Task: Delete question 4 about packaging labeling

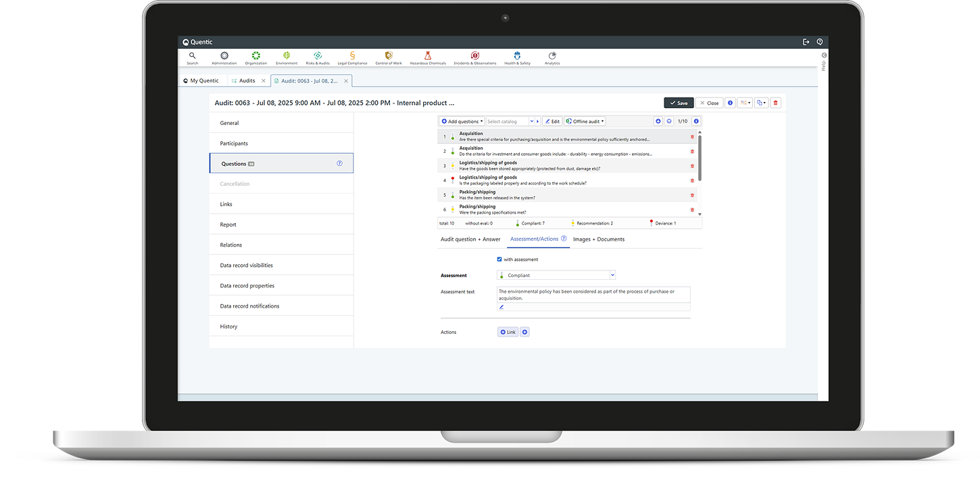Action: [x=691, y=180]
